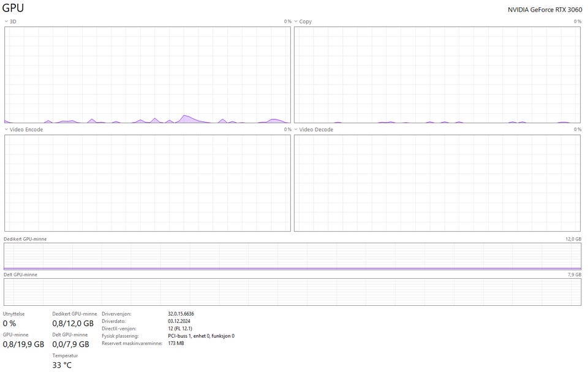The image size is (588, 372).
Task: Select the Utnyttelse 0 % value
Action: click(x=9, y=323)
